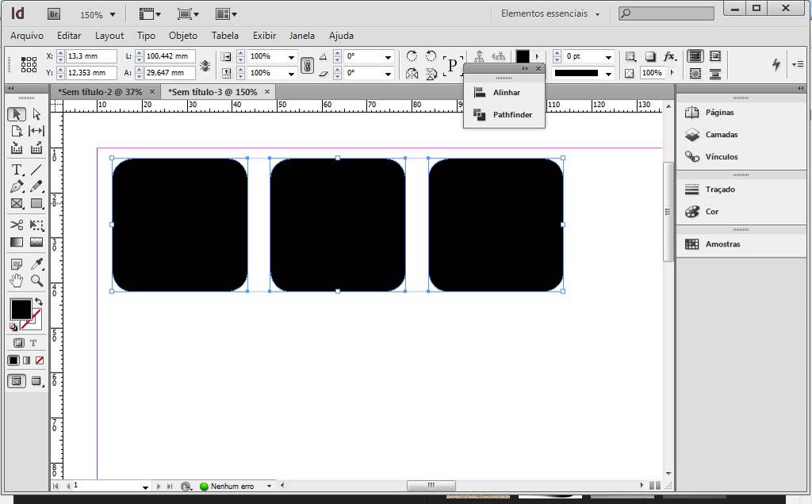Switch to the Sem título-3 @ 150% tab

tap(213, 92)
